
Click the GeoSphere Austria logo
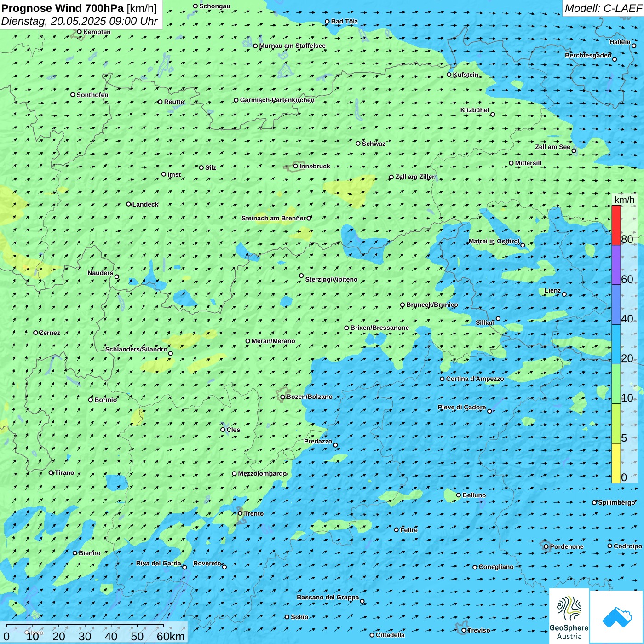pyautogui.click(x=569, y=616)
